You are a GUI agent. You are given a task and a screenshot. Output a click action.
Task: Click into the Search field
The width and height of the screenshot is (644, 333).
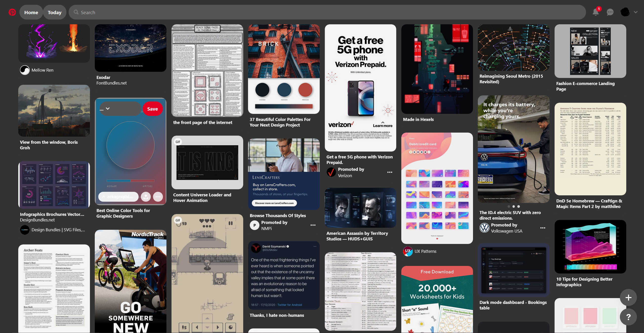pos(327,12)
